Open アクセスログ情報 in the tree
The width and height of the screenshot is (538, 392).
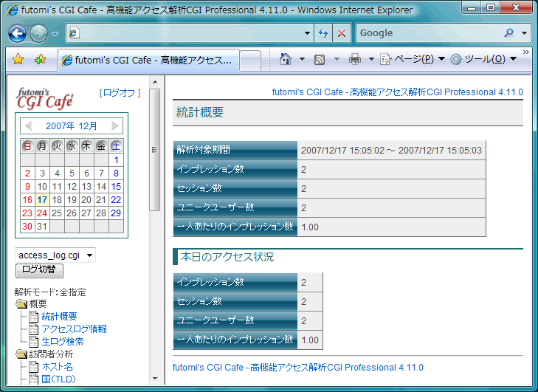(x=74, y=329)
